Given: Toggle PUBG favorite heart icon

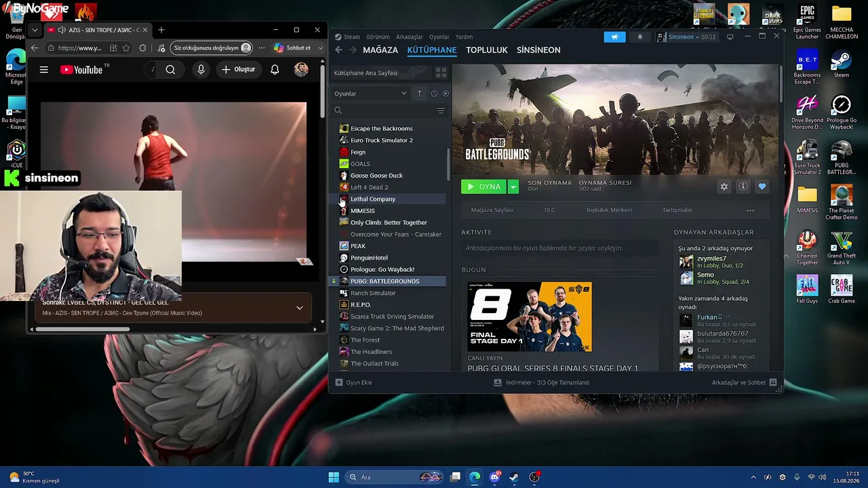Looking at the screenshot, I should click(762, 186).
